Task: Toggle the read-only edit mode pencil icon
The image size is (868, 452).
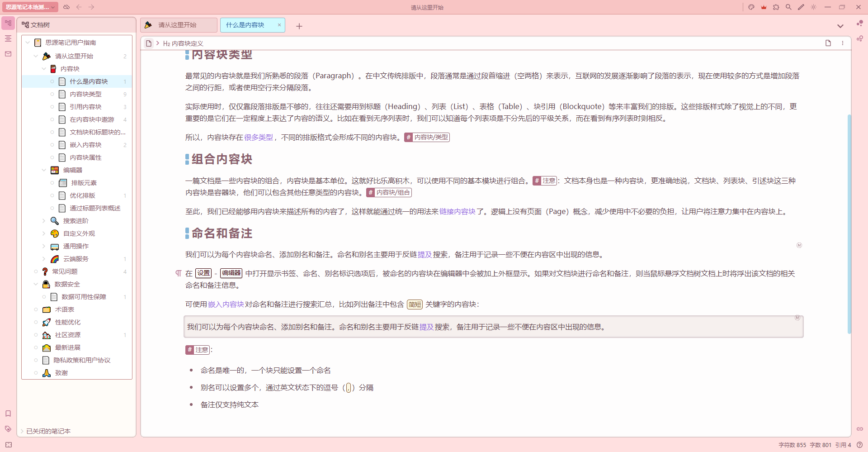Action: click(x=801, y=7)
